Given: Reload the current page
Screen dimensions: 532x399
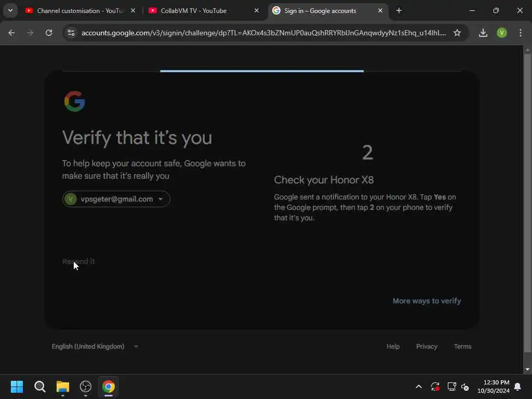Looking at the screenshot, I should (x=49, y=33).
